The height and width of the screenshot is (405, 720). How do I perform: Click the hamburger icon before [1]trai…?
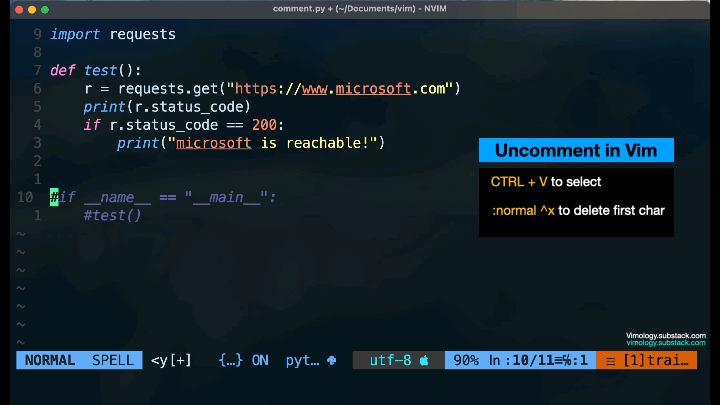(x=611, y=361)
